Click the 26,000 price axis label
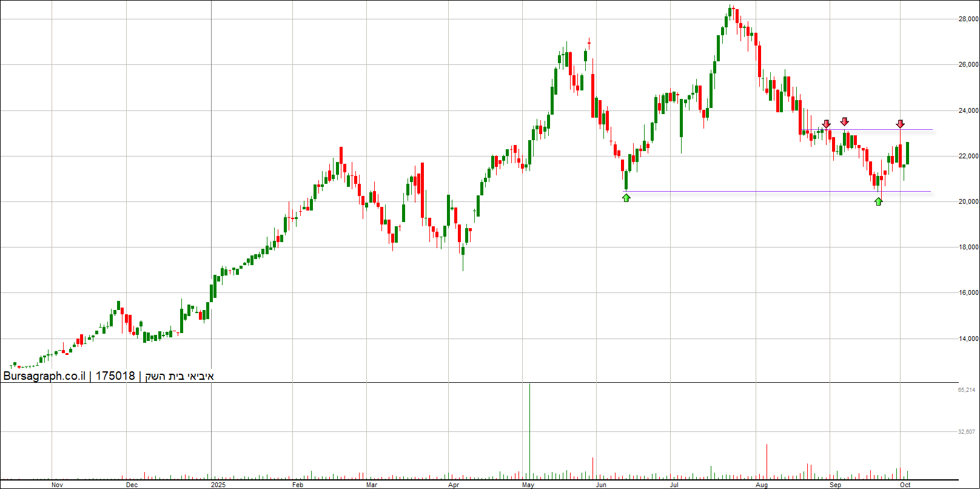980x489 pixels. coord(968,65)
